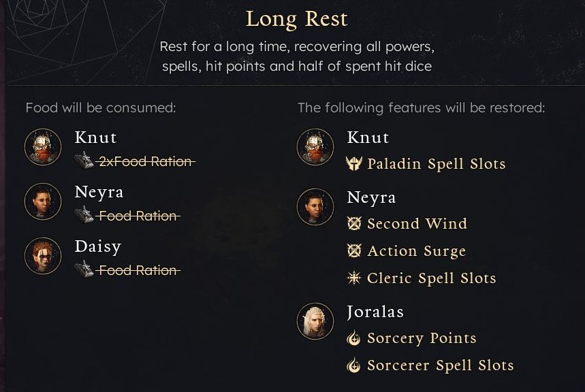Click the Sorcery Points flame icon
The width and height of the screenshot is (585, 392).
click(x=353, y=338)
